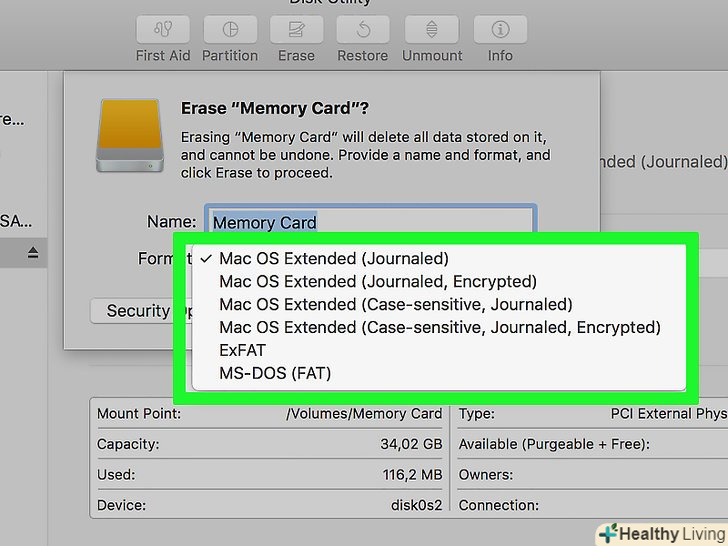Pick Mac OS Extended (Case-sensitive, Journaled)
The image size is (728, 546).
tap(396, 304)
